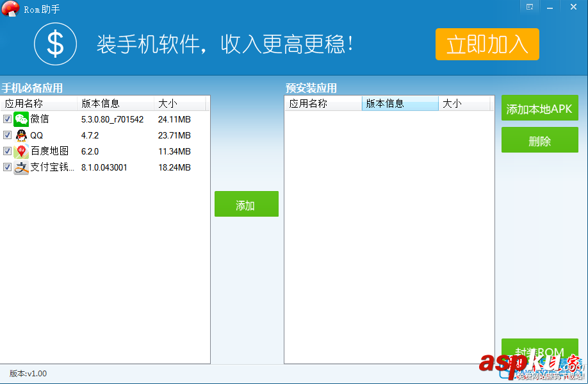The image size is (588, 384).
Task: Click version 8.1.0.043001 cell
Action: [x=104, y=167]
